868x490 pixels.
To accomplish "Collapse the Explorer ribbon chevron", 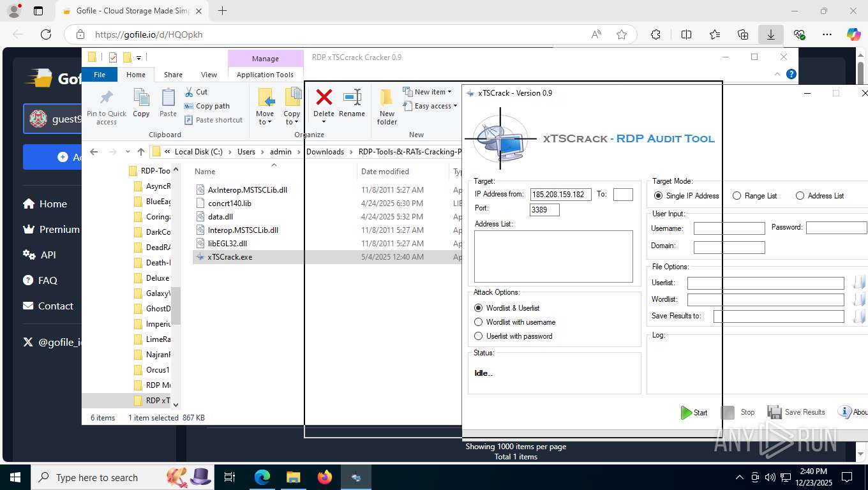I will coord(777,74).
